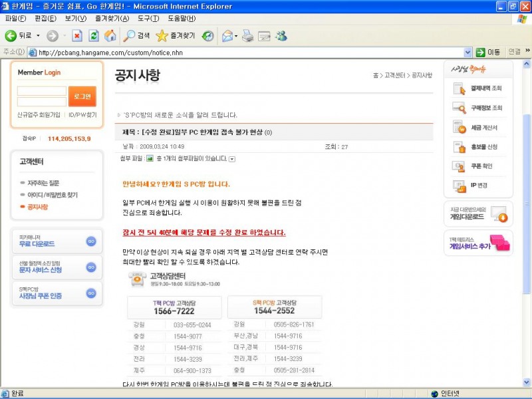Viewport: 532px width, 399px height.
Task: Open the History clock icon in toolbar
Action: pos(207,36)
